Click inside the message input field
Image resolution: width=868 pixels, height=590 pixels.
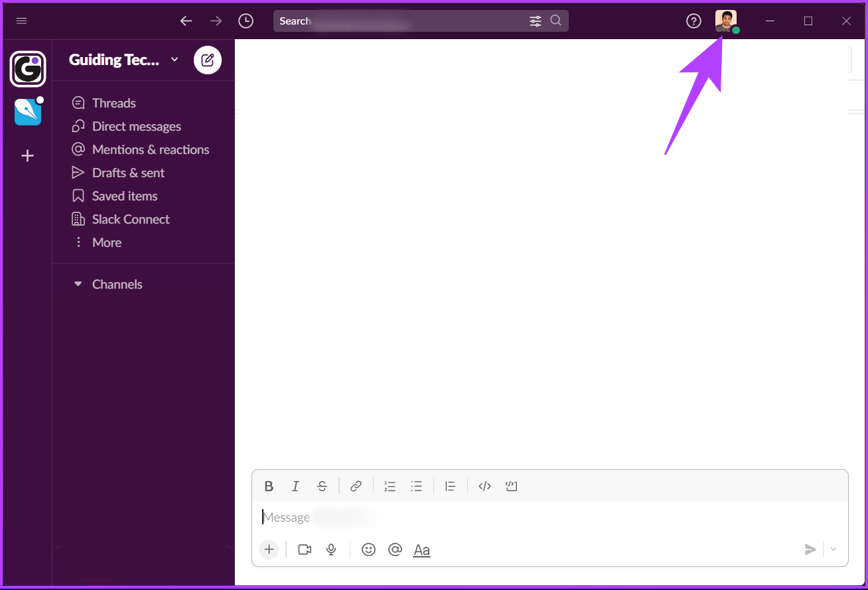tap(465, 517)
